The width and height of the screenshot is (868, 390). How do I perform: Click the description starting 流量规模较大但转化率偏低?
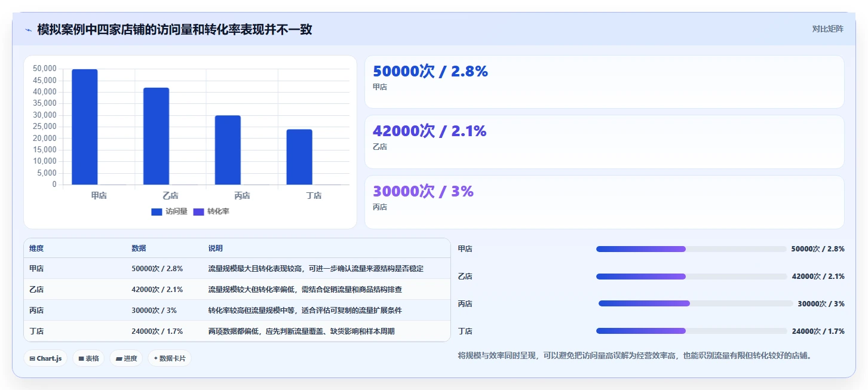305,290
